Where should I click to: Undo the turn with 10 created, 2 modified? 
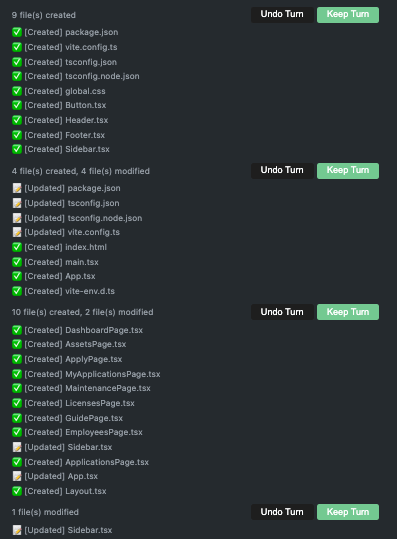pos(282,312)
